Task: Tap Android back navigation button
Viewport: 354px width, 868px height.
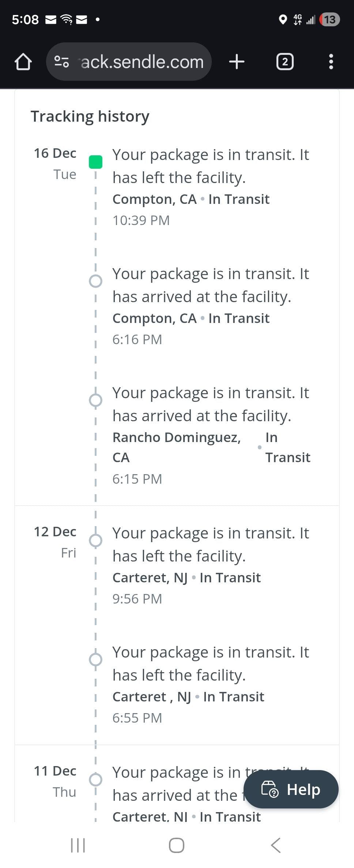Action: [276, 845]
